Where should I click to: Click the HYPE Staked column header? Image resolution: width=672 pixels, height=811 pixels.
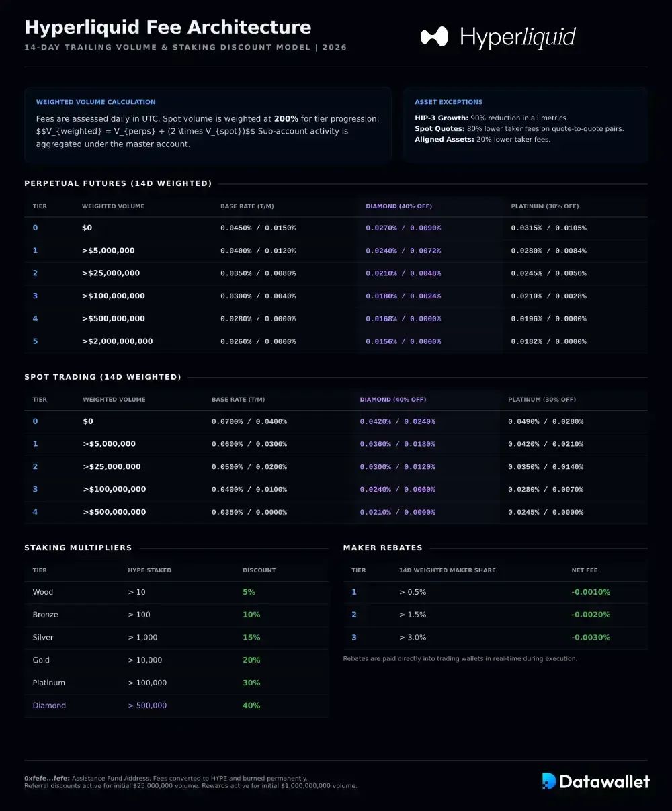[150, 570]
